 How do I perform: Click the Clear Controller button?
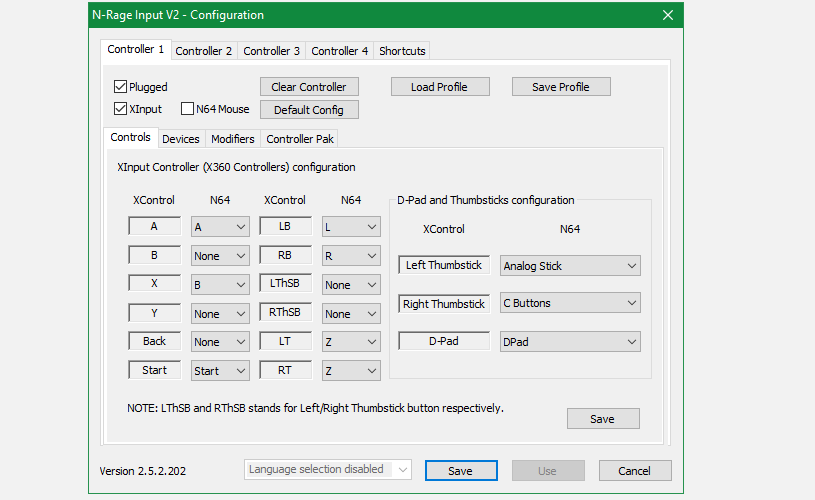click(x=309, y=87)
